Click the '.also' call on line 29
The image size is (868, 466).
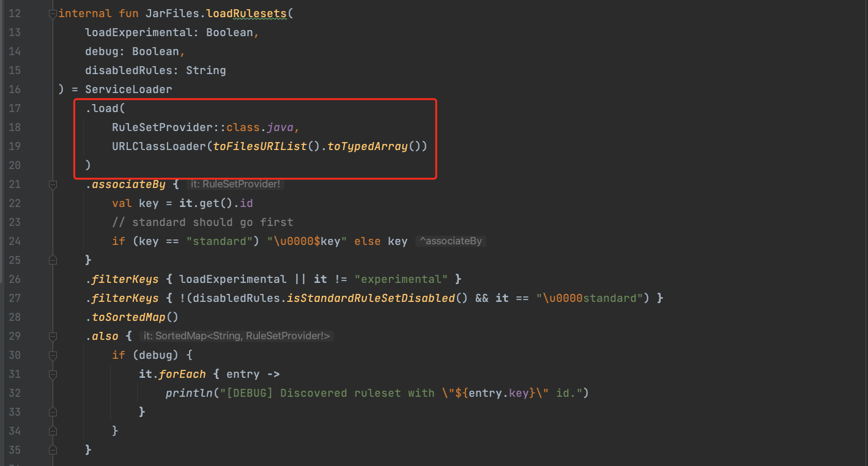102,336
